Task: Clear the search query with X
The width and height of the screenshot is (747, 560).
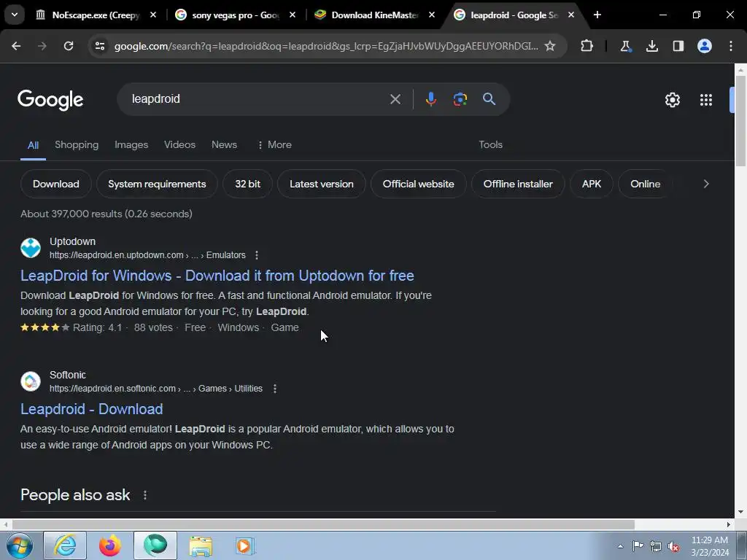Action: [x=395, y=99]
